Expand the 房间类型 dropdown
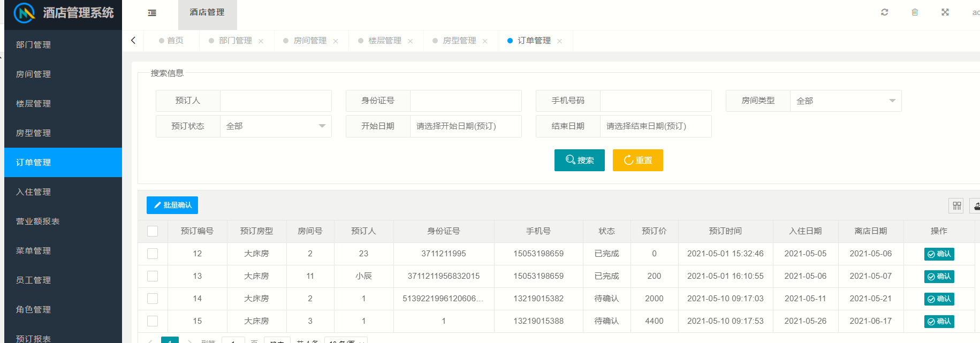 tap(846, 101)
